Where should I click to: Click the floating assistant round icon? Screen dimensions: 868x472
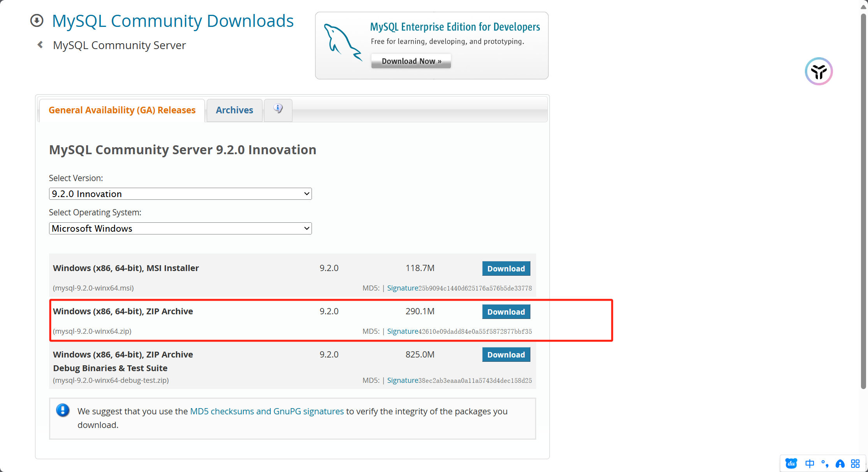819,71
